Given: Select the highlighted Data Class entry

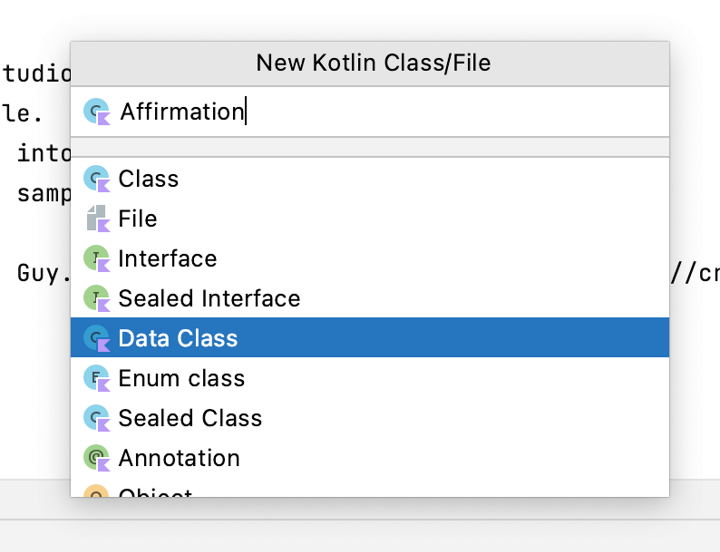Looking at the screenshot, I should pos(178,339).
